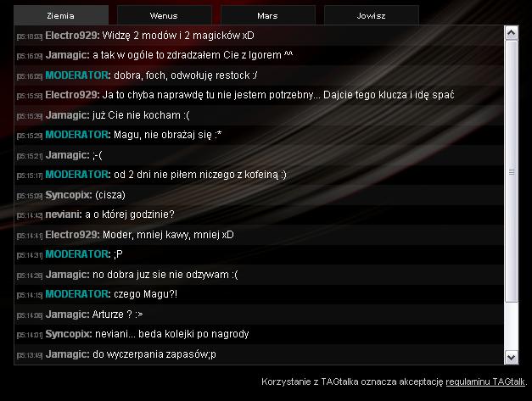Screen dimensions: 532x401
Task: Click the Moder, mniej kawy message
Action: (168, 235)
